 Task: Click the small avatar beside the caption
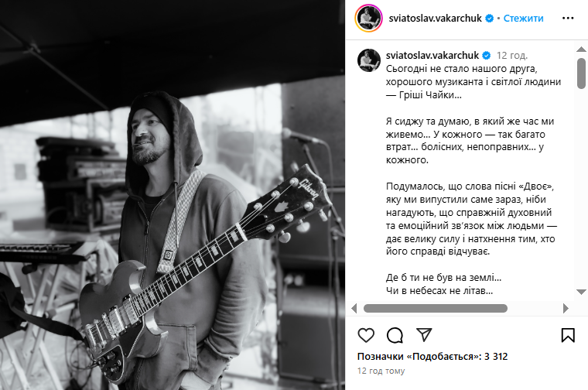coord(369,60)
